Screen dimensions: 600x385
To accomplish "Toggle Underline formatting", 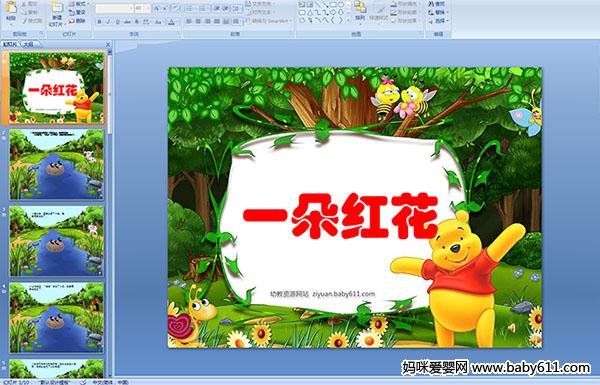I will (117, 22).
